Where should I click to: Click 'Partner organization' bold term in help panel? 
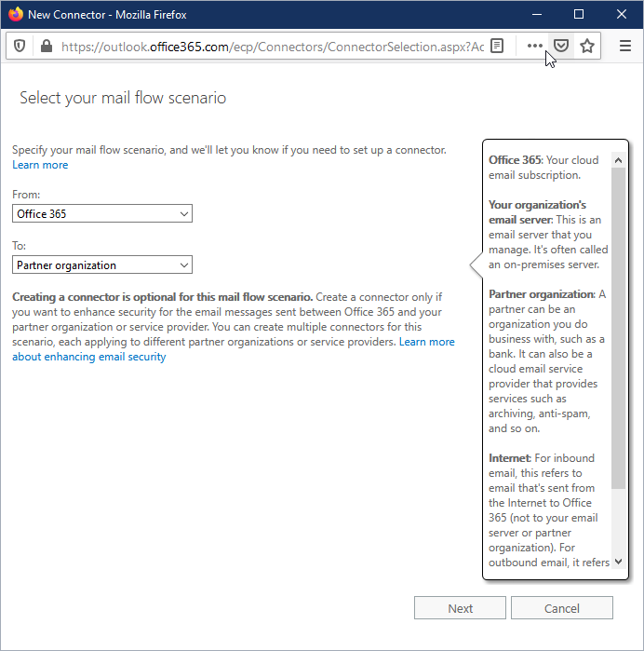542,294
